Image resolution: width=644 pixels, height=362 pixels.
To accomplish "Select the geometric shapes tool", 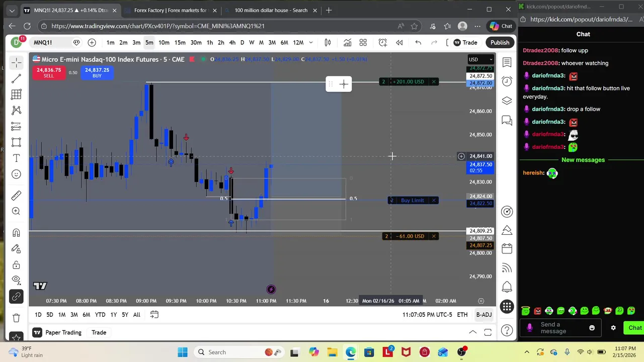I will [x=16, y=142].
